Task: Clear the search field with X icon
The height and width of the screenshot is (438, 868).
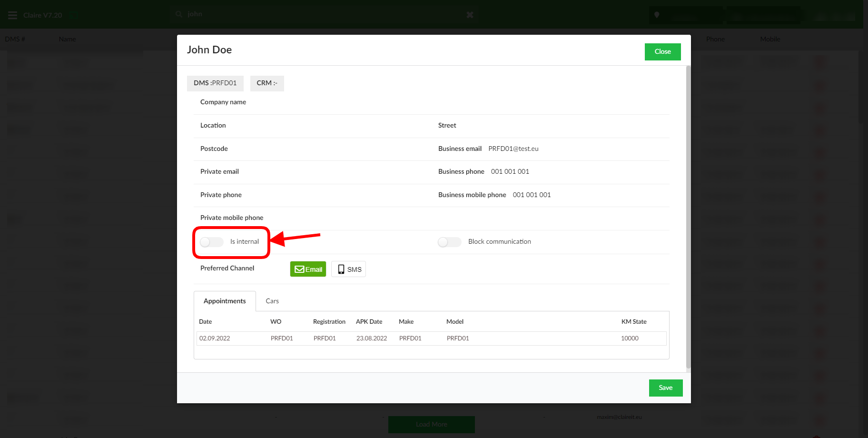Action: point(470,15)
